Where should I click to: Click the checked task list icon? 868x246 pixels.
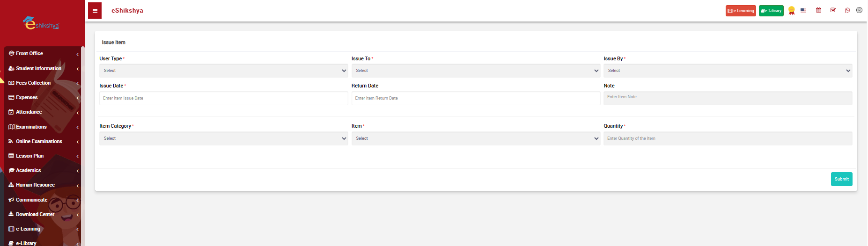833,10
